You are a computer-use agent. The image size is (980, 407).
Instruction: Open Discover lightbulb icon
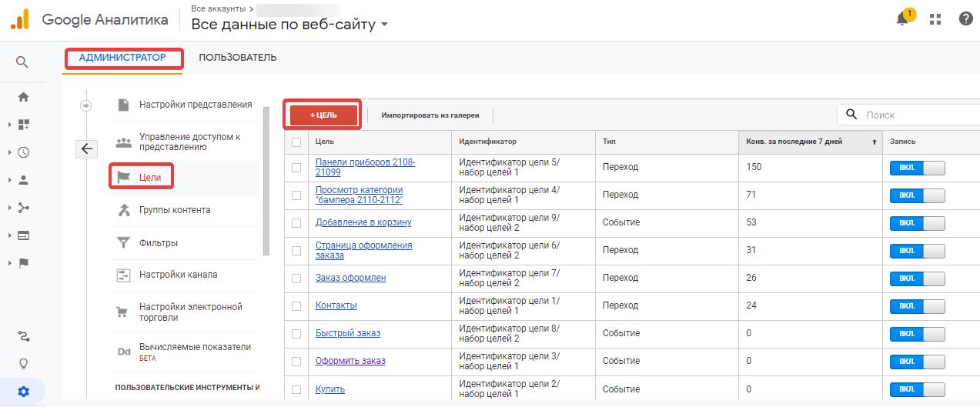23,363
